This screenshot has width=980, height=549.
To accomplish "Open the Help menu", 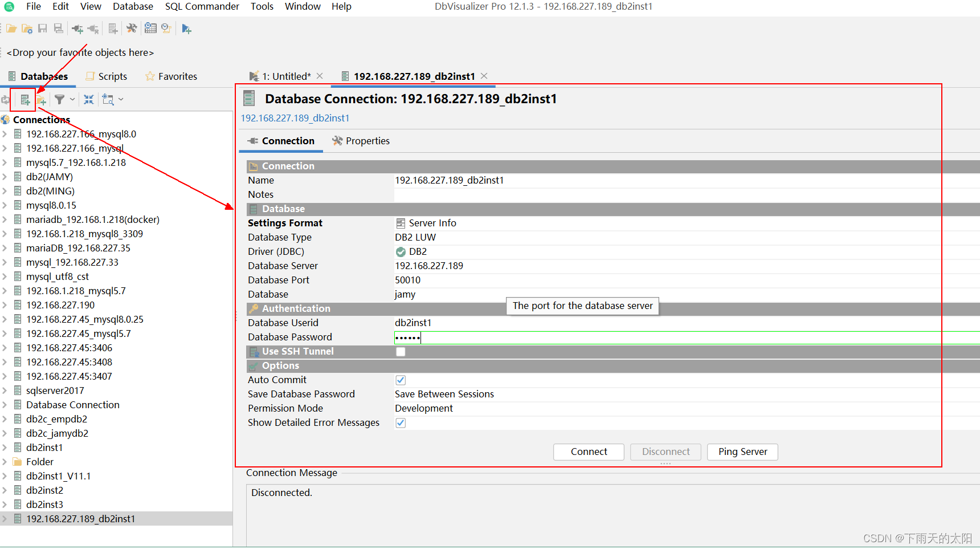I will [x=341, y=6].
